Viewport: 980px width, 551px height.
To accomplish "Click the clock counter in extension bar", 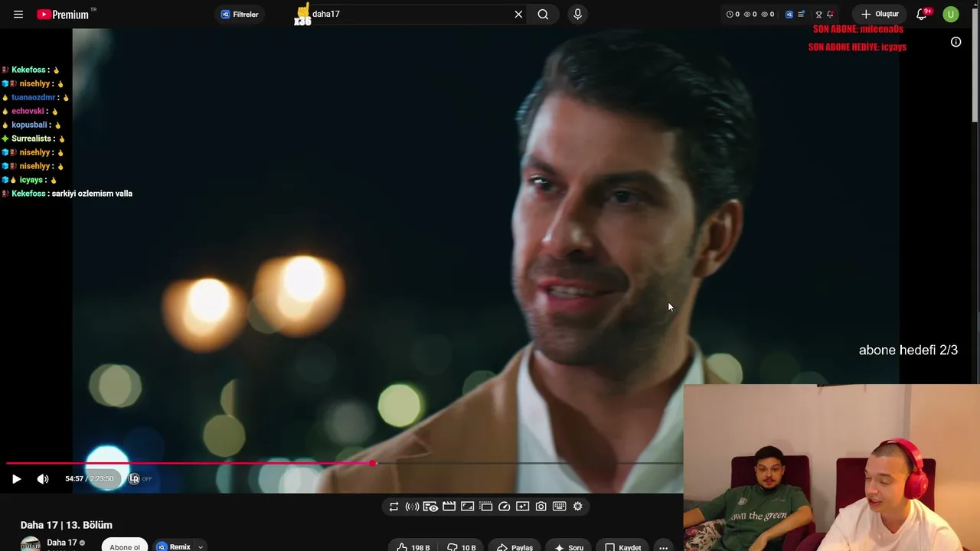I will [x=733, y=15].
